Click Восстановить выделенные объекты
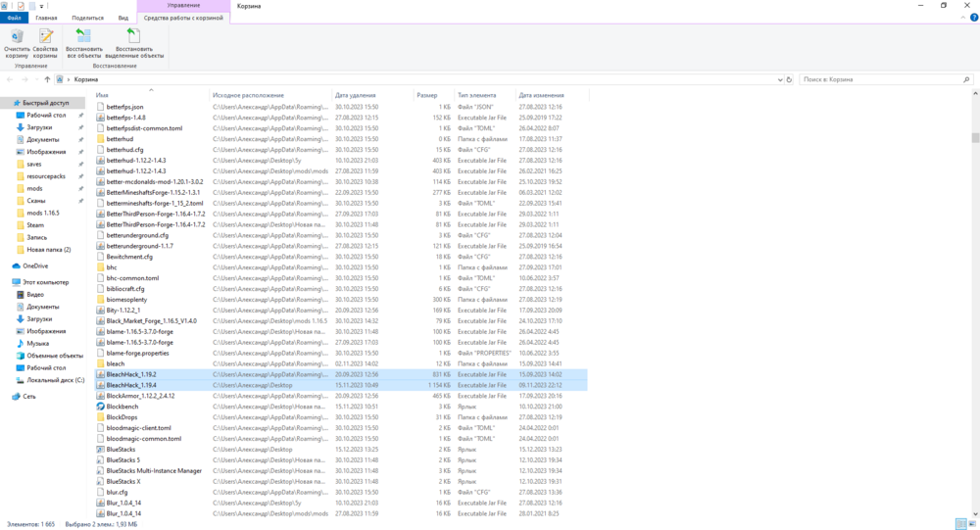The height and width of the screenshot is (530, 980). click(133, 44)
